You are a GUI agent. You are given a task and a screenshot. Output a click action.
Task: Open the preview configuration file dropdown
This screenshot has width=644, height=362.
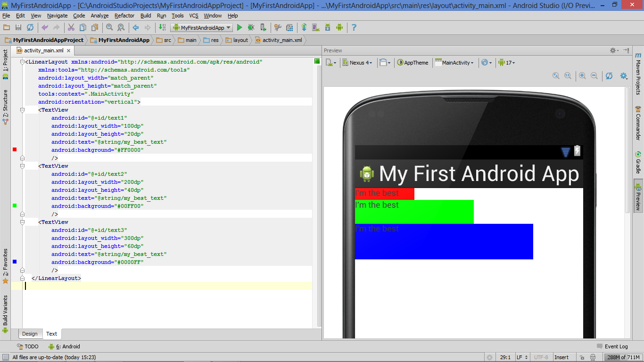pos(331,63)
